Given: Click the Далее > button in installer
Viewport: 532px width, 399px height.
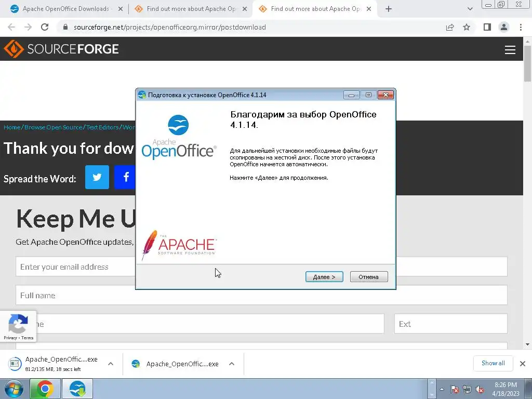Looking at the screenshot, I should (324, 277).
